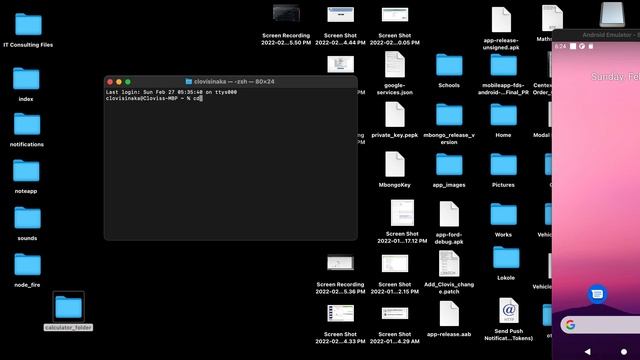Viewport: 640px width, 360px height.
Task: Tap the Google search bar in emulator
Action: pos(600,325)
